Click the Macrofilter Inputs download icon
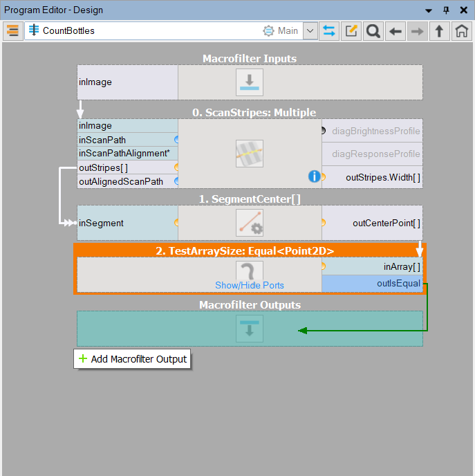Image resolution: width=475 pixels, height=476 pixels. coord(250,82)
